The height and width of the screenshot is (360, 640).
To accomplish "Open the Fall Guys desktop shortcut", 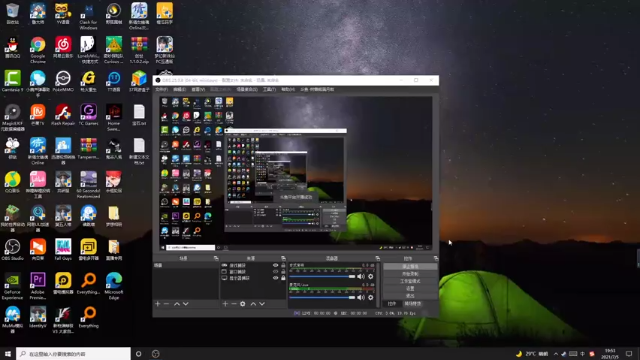I will pyautogui.click(x=63, y=249).
